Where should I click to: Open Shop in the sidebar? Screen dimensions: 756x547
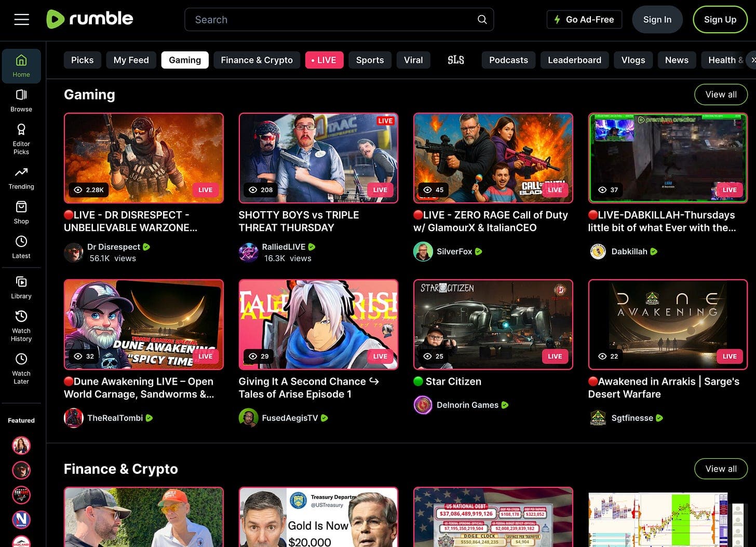pyautogui.click(x=21, y=213)
